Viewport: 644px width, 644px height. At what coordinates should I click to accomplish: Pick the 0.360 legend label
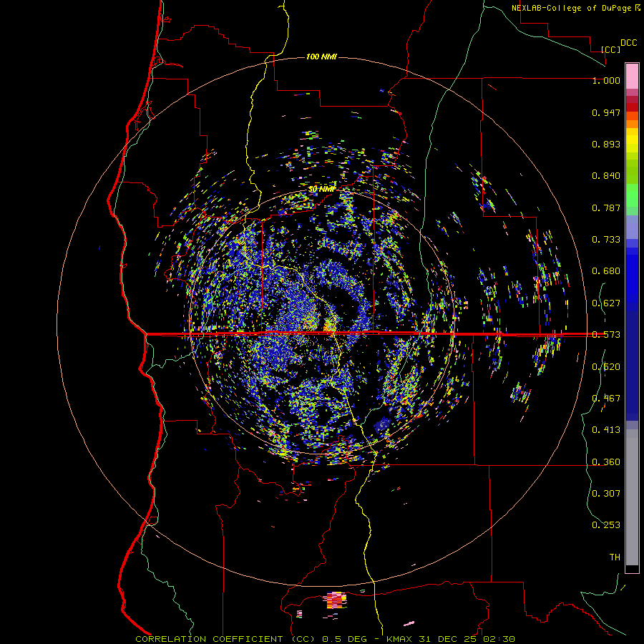pos(606,462)
